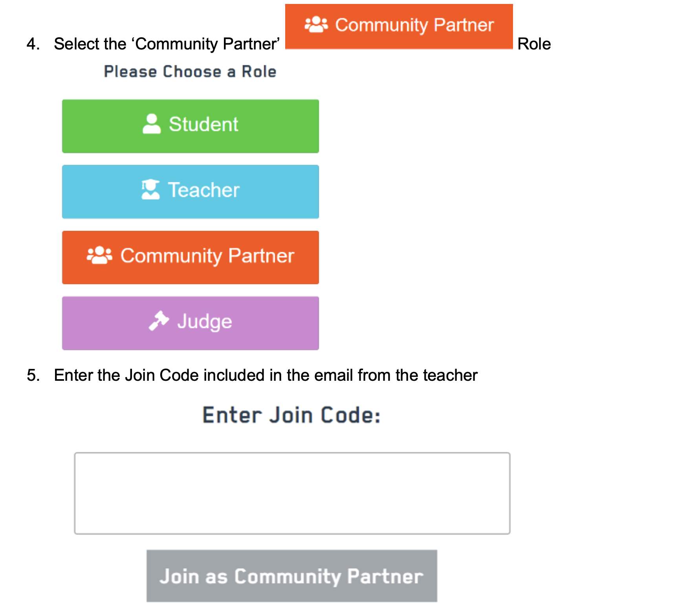Image resolution: width=700 pixels, height=610 pixels.
Task: Focus the Enter Join Code text box
Action: tap(292, 493)
